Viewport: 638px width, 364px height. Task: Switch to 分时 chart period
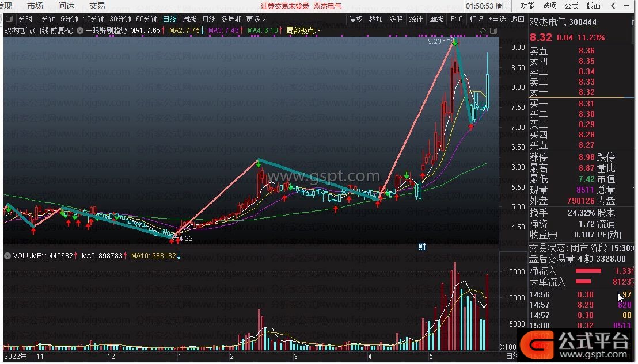[x=25, y=19]
